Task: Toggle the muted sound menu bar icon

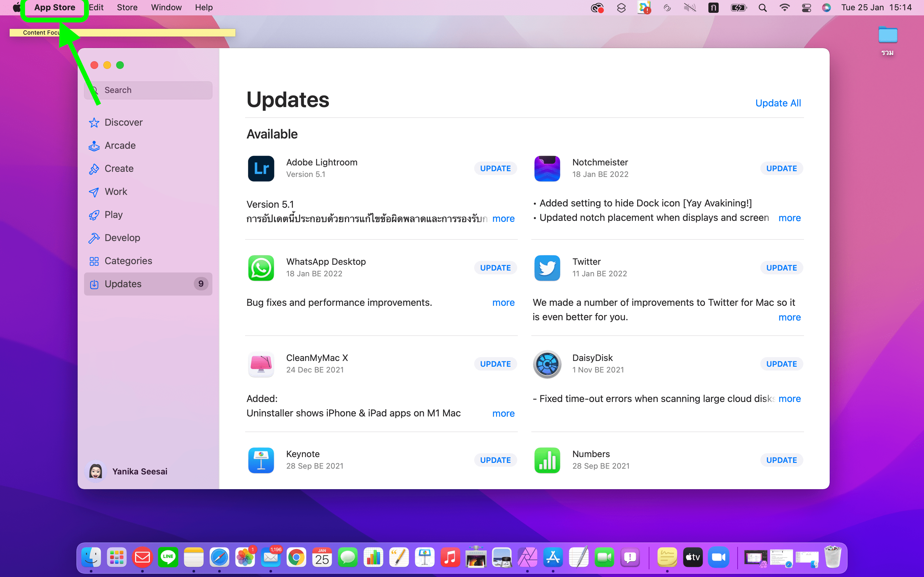Action: click(x=689, y=8)
